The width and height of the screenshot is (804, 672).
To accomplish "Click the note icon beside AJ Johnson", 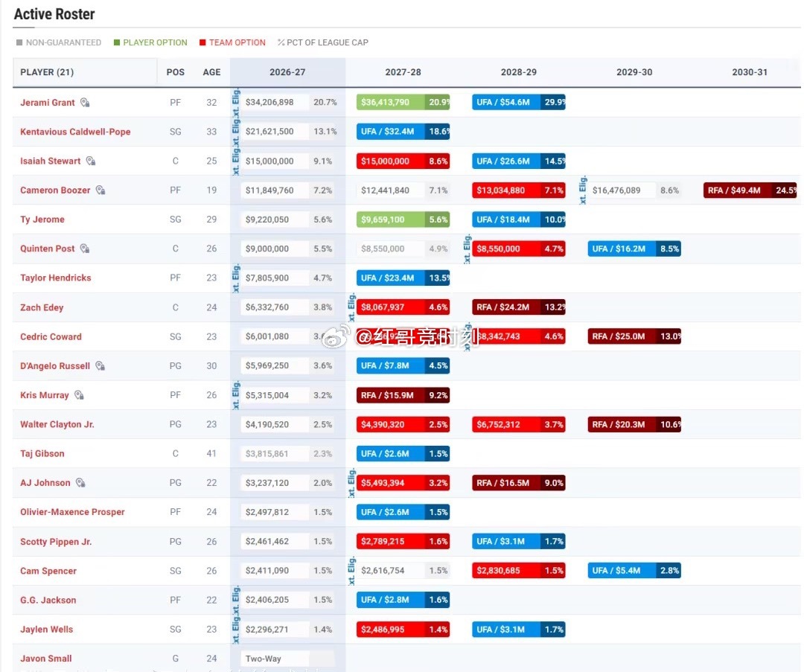I will point(80,483).
